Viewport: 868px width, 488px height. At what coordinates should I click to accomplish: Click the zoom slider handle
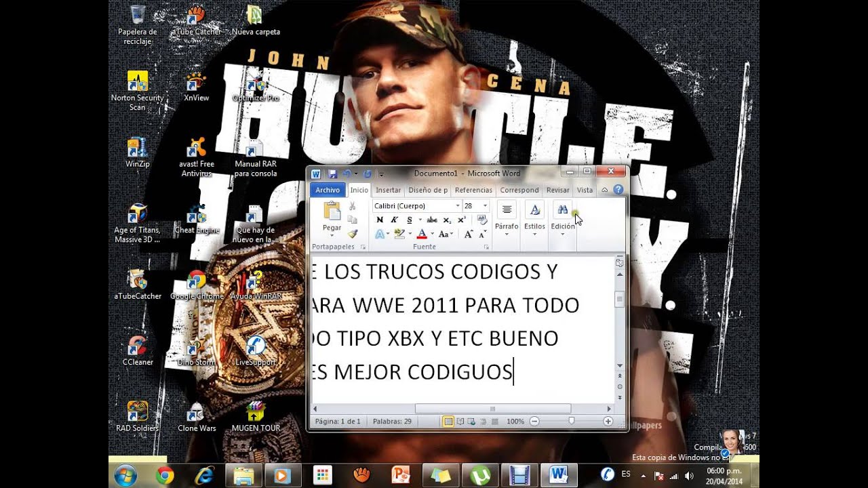pyautogui.click(x=571, y=421)
